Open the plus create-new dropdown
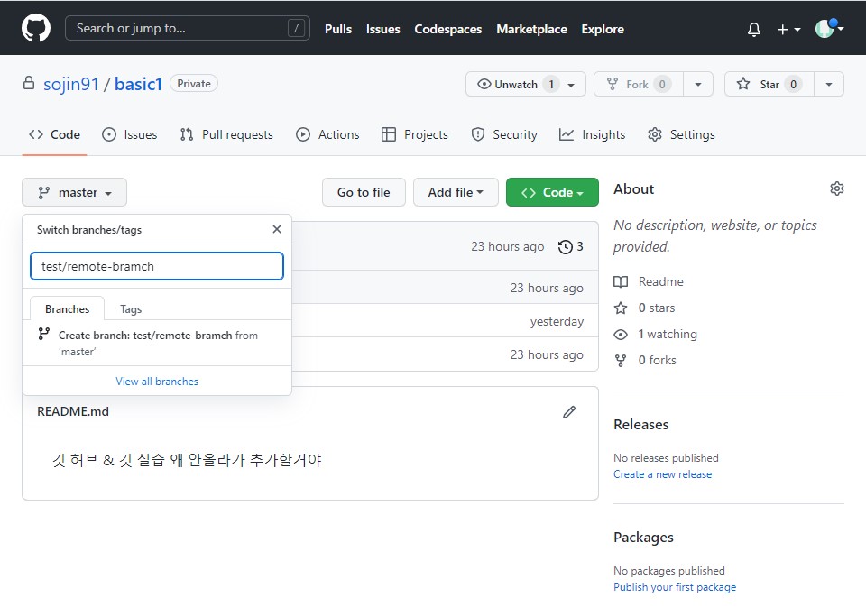The height and width of the screenshot is (616, 866). pos(788,29)
